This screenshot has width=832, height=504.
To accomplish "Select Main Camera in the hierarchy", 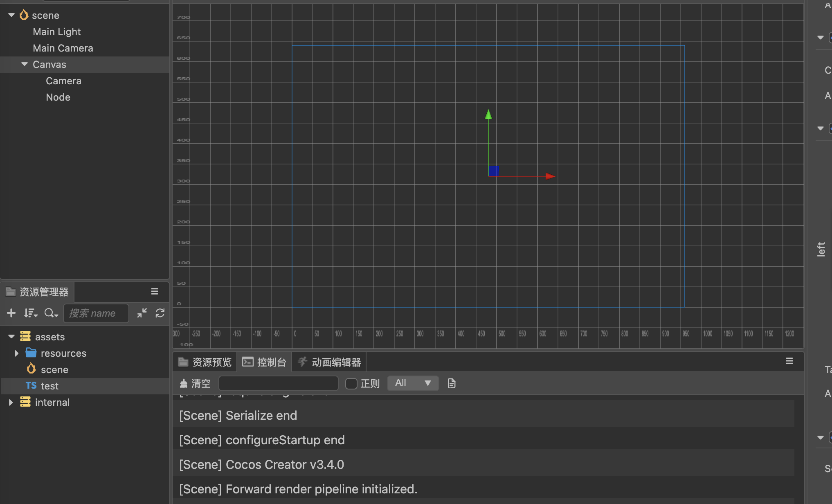I will 63,48.
